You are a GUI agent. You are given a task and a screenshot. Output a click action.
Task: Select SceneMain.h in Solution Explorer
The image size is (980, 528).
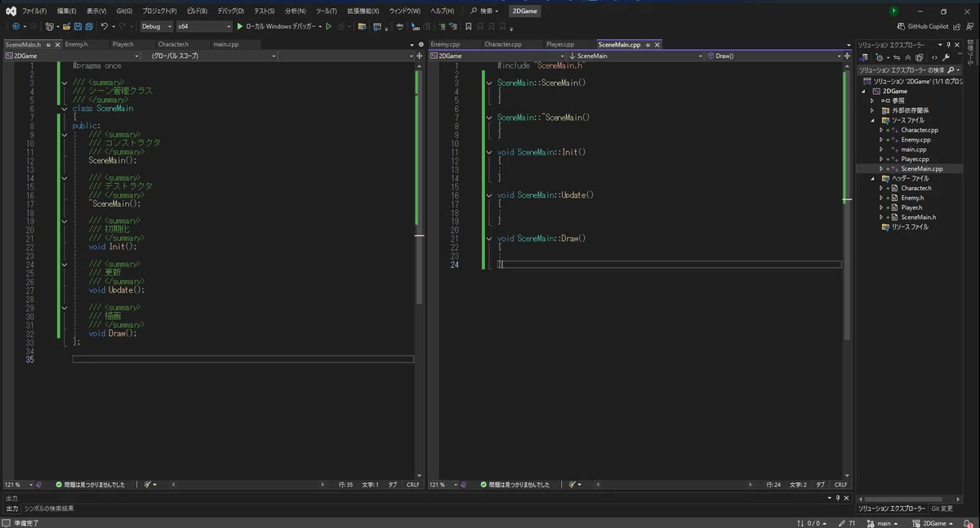[918, 217]
